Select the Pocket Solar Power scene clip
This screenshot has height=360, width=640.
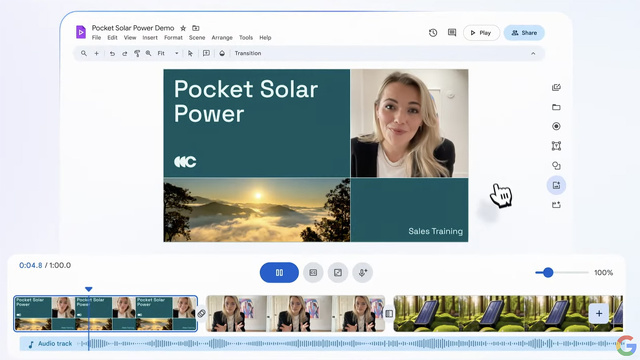[x=106, y=313]
